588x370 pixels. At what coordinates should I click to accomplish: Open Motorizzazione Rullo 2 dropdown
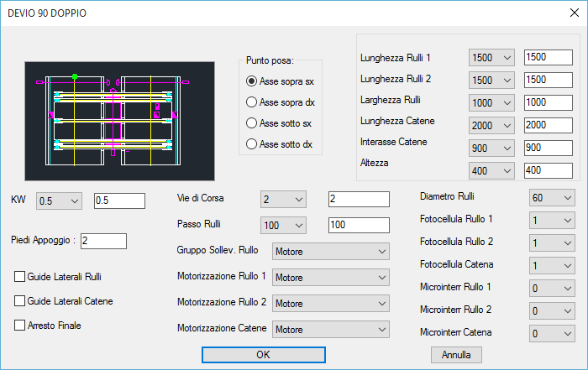[x=331, y=304]
